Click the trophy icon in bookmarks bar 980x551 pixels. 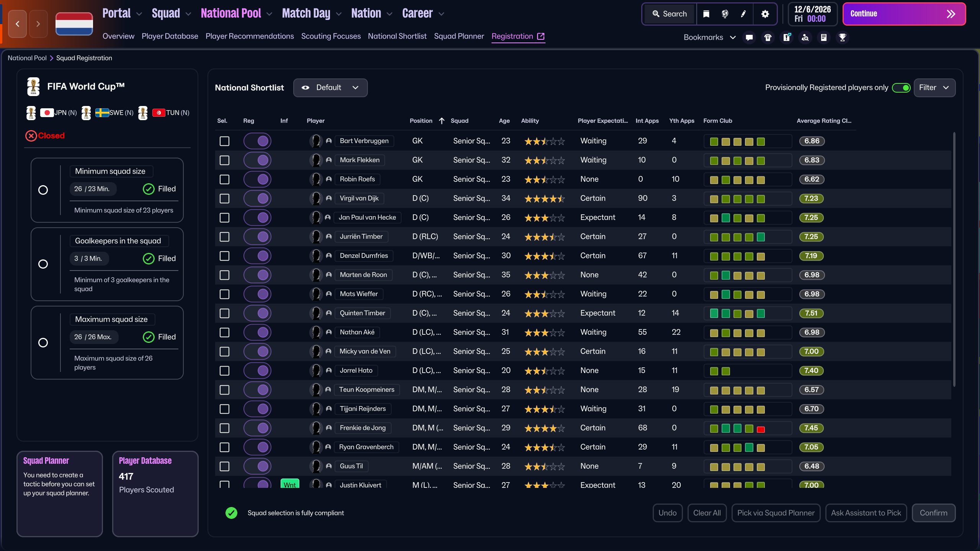842,37
